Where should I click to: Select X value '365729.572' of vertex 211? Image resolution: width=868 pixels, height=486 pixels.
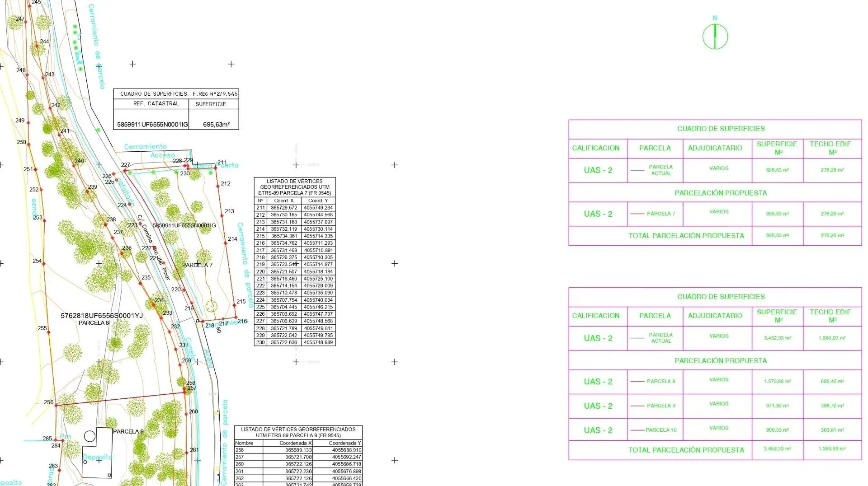284,208
